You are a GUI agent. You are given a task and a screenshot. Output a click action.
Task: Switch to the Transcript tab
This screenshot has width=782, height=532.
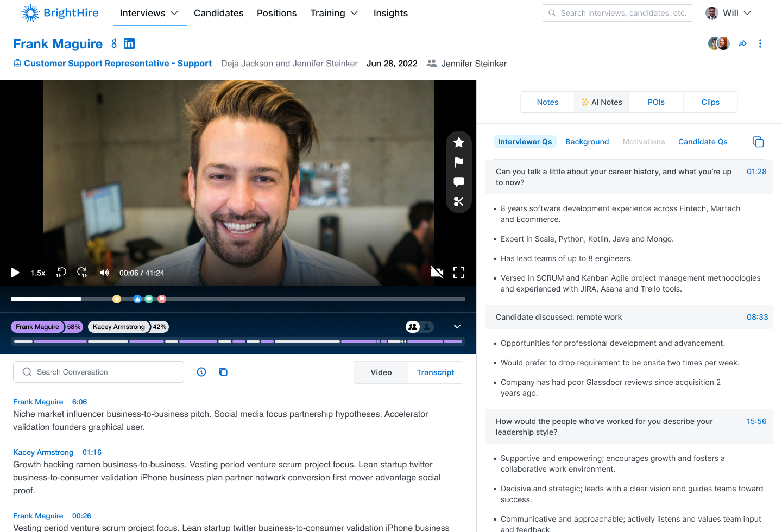point(435,372)
